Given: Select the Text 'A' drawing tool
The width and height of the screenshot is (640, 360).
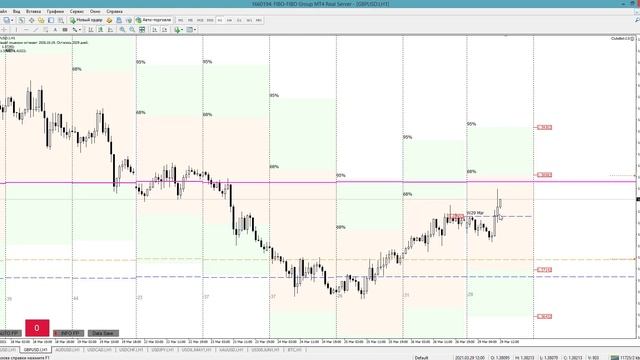Looking at the screenshot, I should (56, 29).
